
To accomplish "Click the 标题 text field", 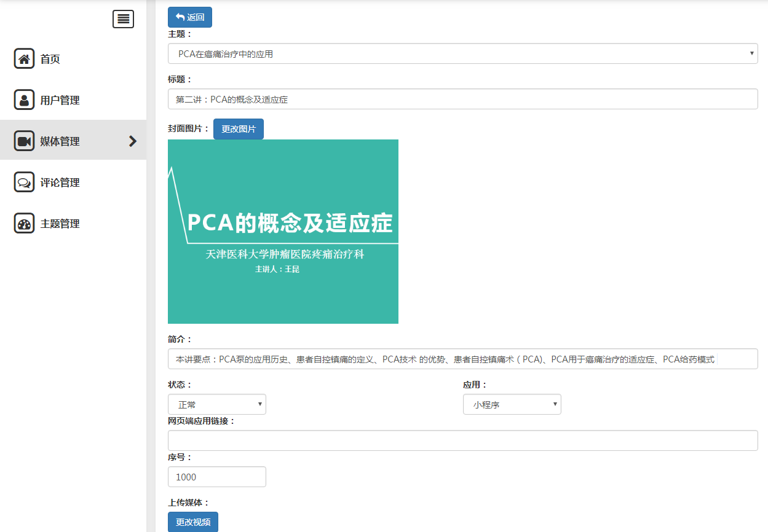I will click(462, 99).
